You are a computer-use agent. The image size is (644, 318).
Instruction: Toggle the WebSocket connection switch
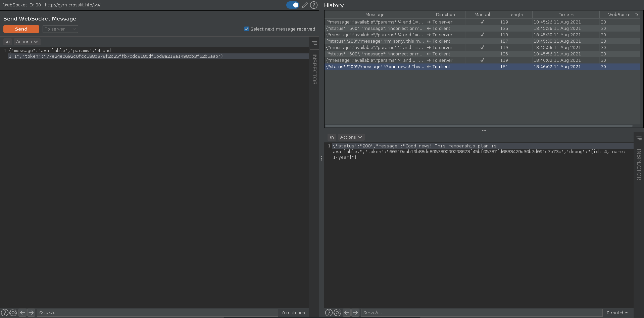click(293, 5)
